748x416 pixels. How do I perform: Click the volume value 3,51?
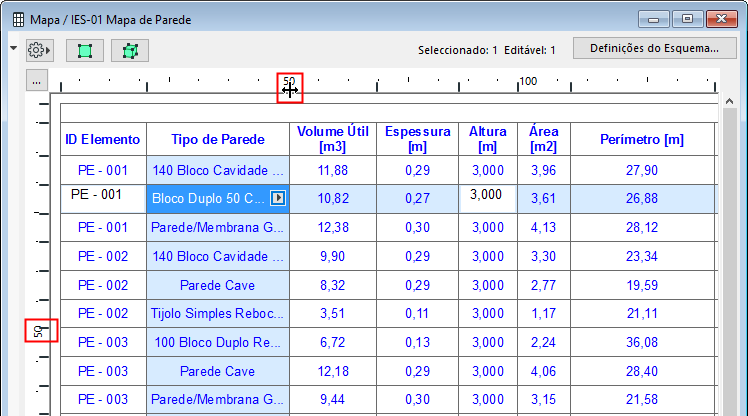point(333,313)
